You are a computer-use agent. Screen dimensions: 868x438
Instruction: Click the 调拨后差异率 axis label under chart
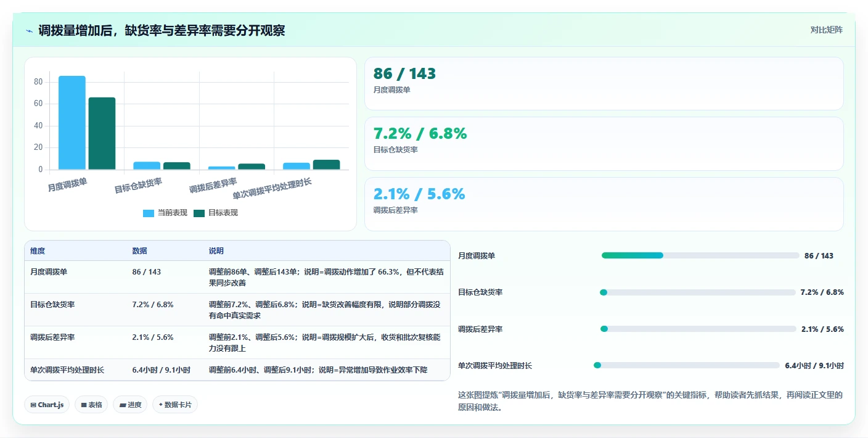click(x=213, y=186)
